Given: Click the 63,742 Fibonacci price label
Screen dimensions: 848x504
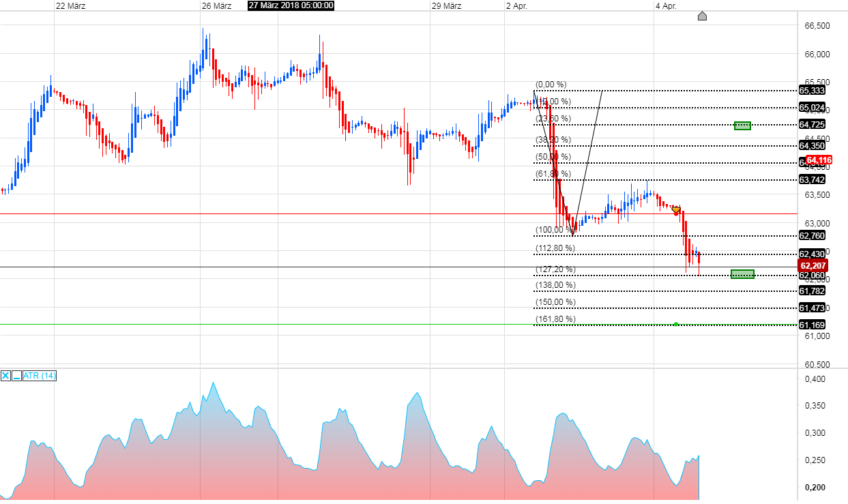Looking at the screenshot, I should pyautogui.click(x=812, y=180).
